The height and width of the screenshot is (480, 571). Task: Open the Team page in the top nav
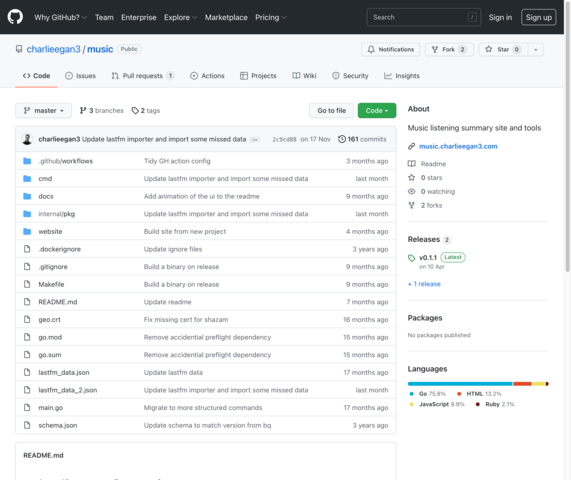coord(104,17)
